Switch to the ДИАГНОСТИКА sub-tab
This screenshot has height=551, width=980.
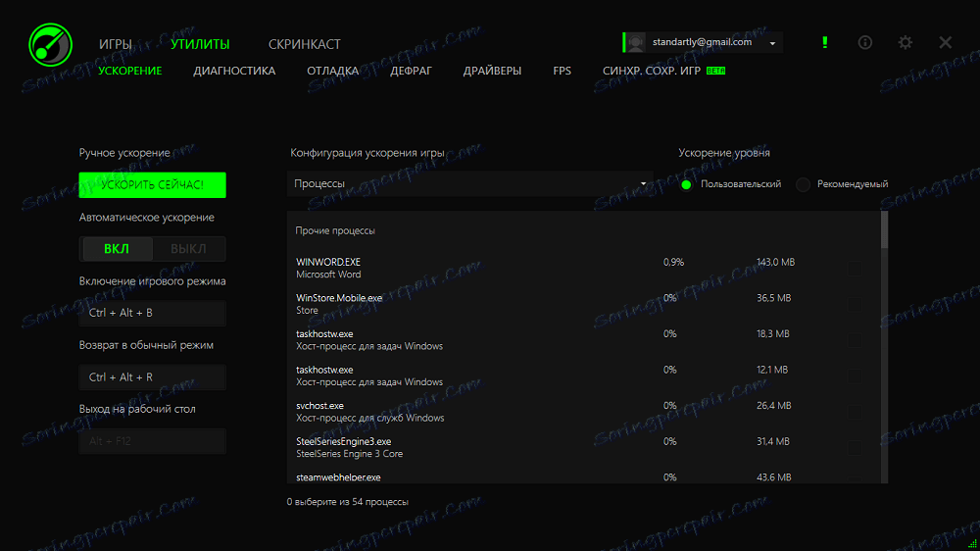(x=234, y=71)
